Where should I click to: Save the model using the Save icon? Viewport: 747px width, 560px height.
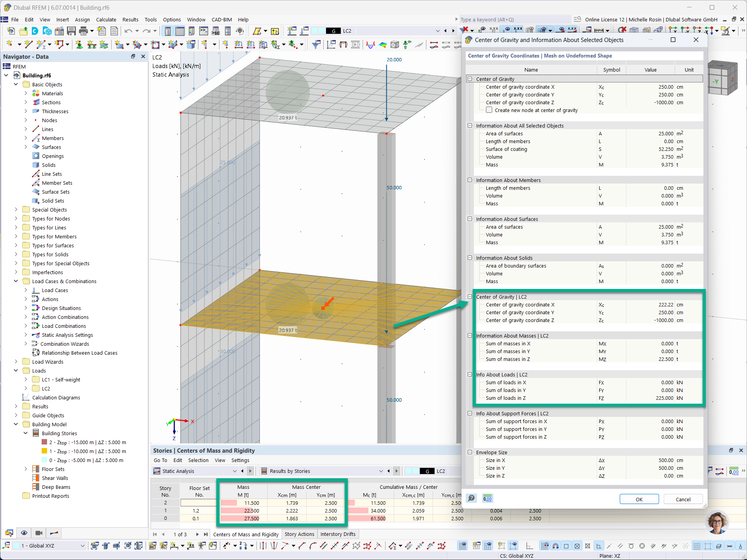(72, 31)
